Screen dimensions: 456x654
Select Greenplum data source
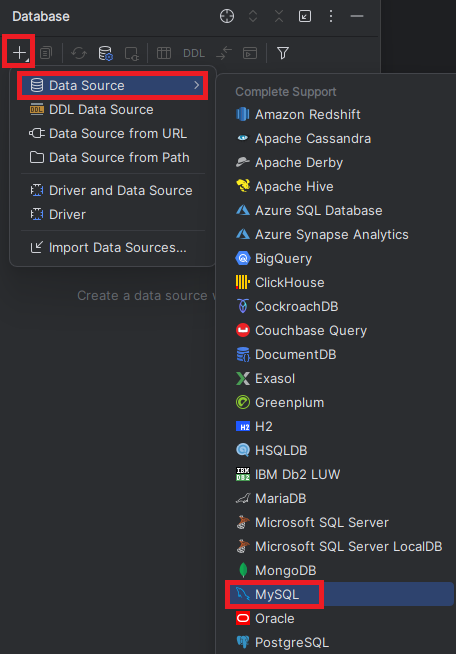click(x=340, y=402)
